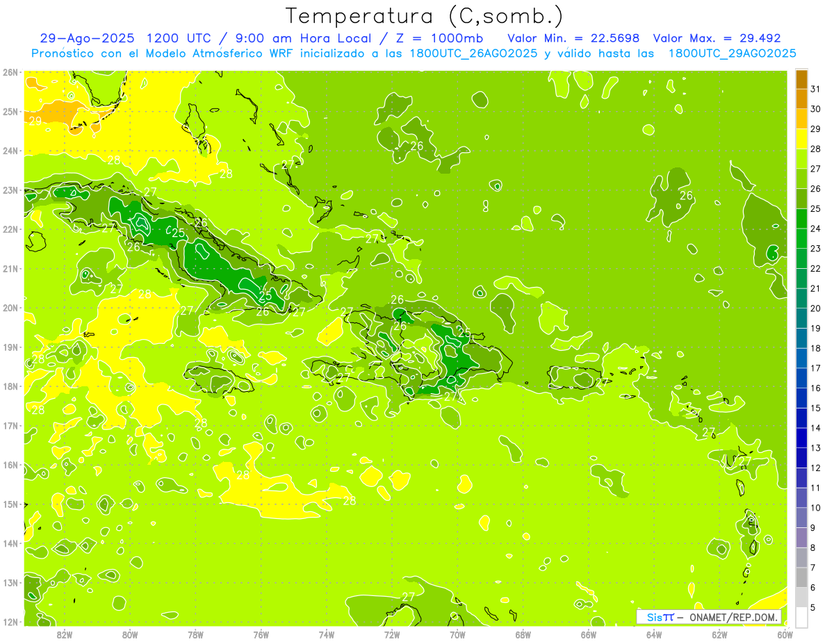Click the 26N latitude axis label

pyautogui.click(x=10, y=72)
